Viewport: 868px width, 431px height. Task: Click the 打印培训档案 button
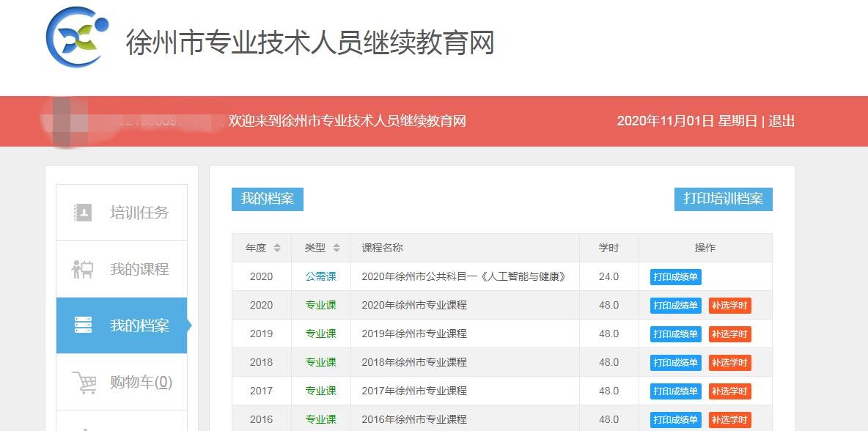[723, 199]
